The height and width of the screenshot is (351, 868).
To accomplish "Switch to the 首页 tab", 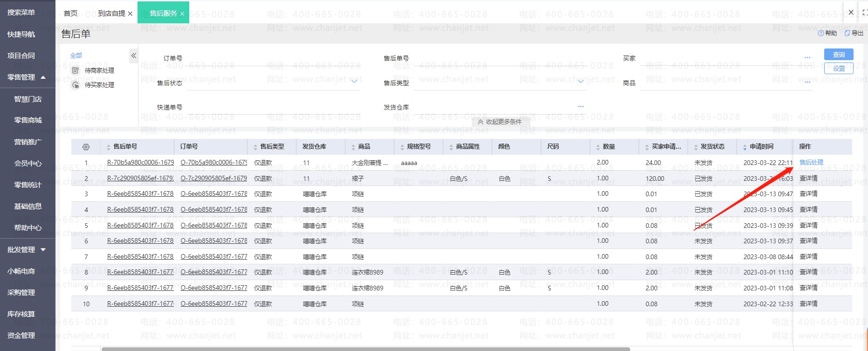I will point(71,14).
